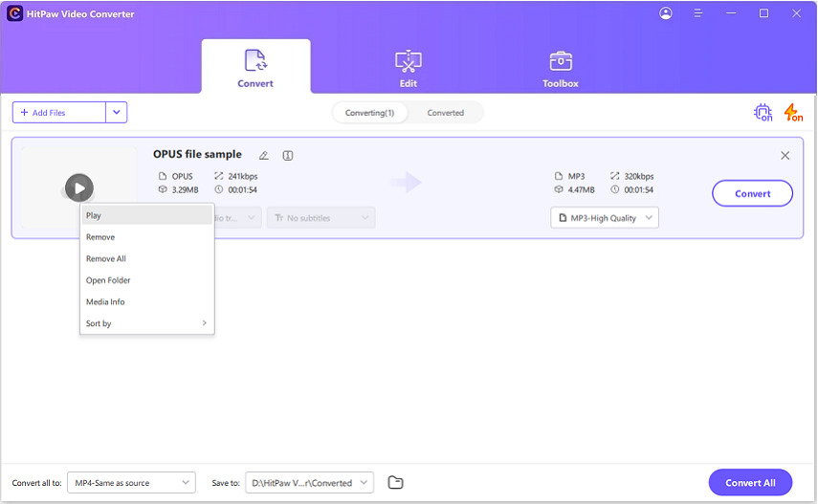Toggle the lightning fast conversion icon
The height and width of the screenshot is (504, 818).
pos(793,112)
